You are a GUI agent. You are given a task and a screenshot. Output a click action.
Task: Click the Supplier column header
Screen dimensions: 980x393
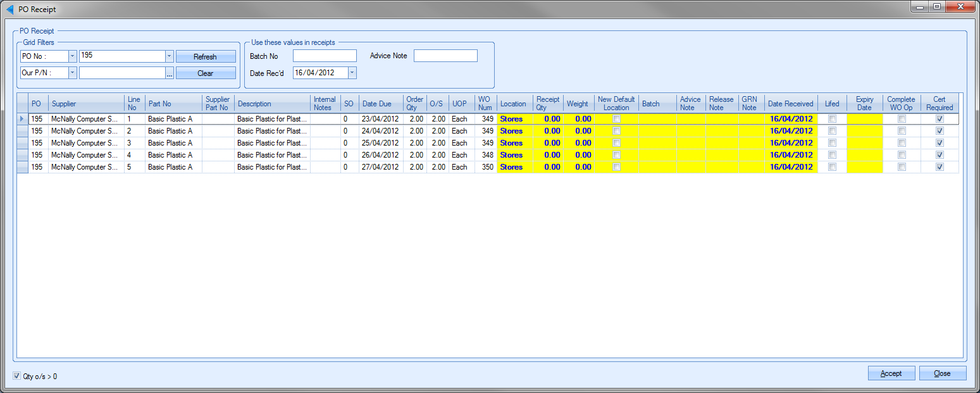(63, 104)
